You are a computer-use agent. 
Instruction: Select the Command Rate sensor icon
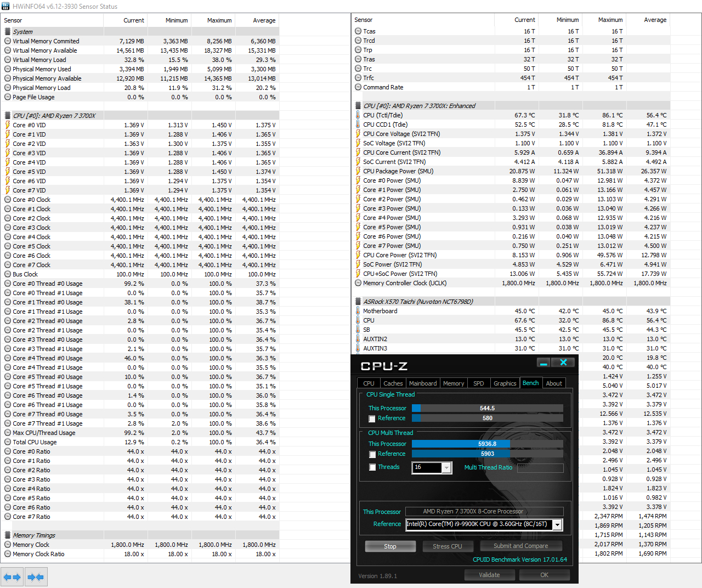click(x=358, y=87)
